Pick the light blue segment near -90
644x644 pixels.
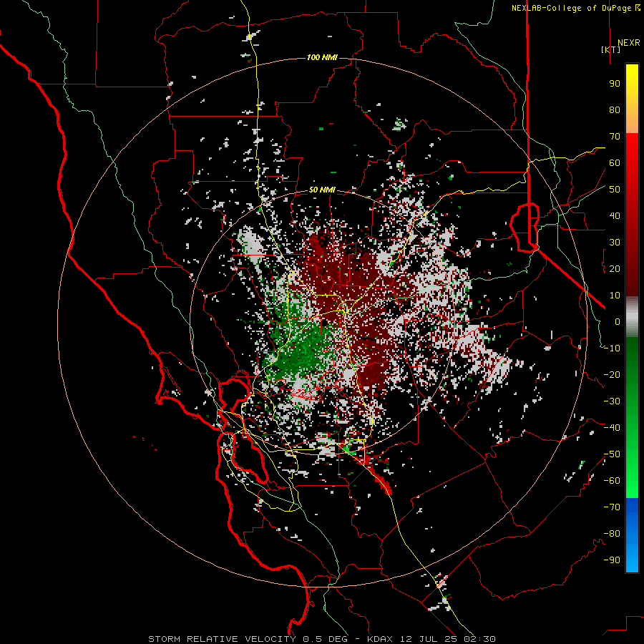632,560
